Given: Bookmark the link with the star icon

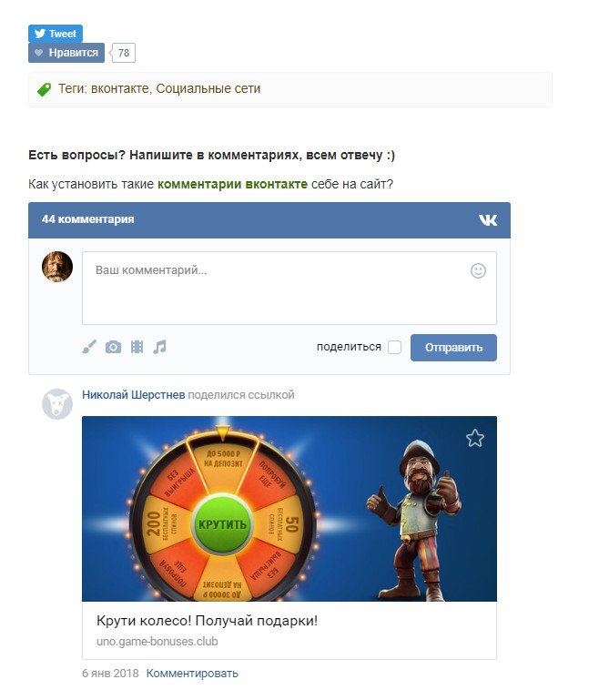Looking at the screenshot, I should (475, 438).
